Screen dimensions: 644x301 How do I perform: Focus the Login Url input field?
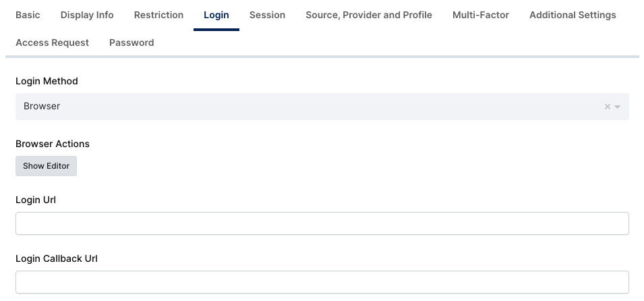point(322,223)
